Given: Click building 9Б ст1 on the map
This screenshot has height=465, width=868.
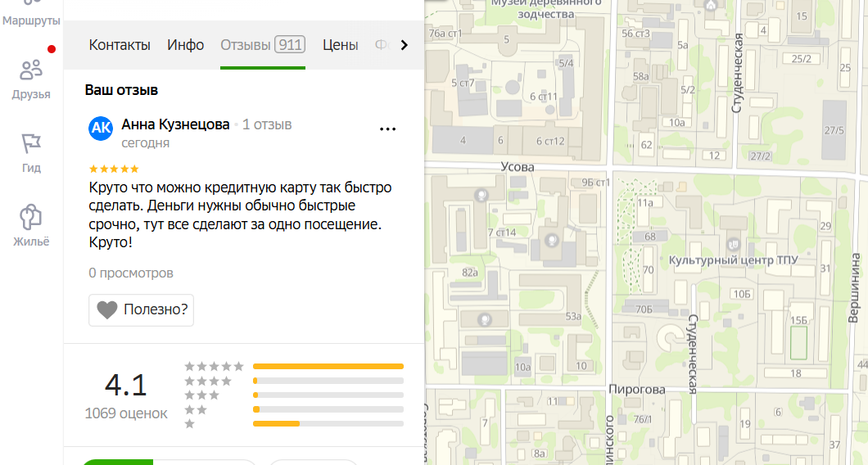Looking at the screenshot, I should (595, 182).
